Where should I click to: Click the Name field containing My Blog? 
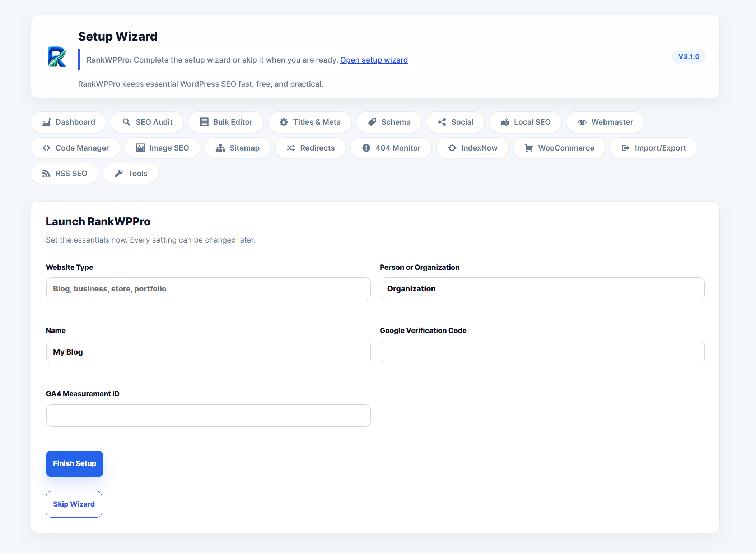point(209,352)
